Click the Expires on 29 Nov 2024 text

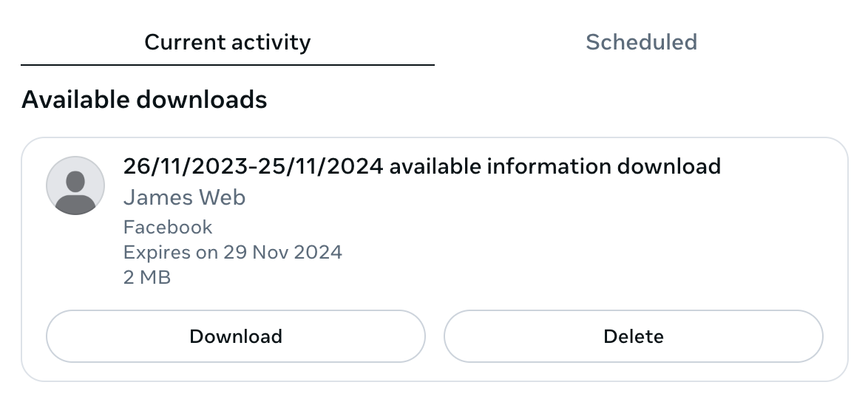pyautogui.click(x=232, y=252)
